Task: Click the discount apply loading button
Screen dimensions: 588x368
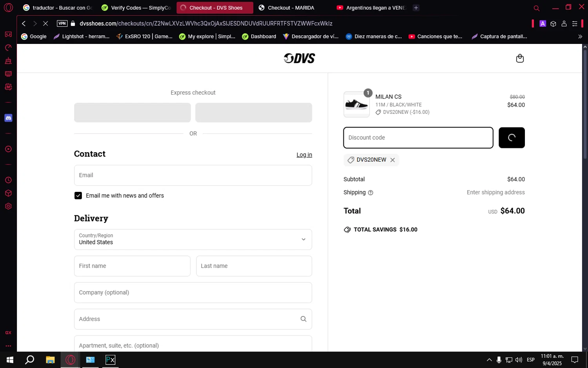Action: click(512, 138)
